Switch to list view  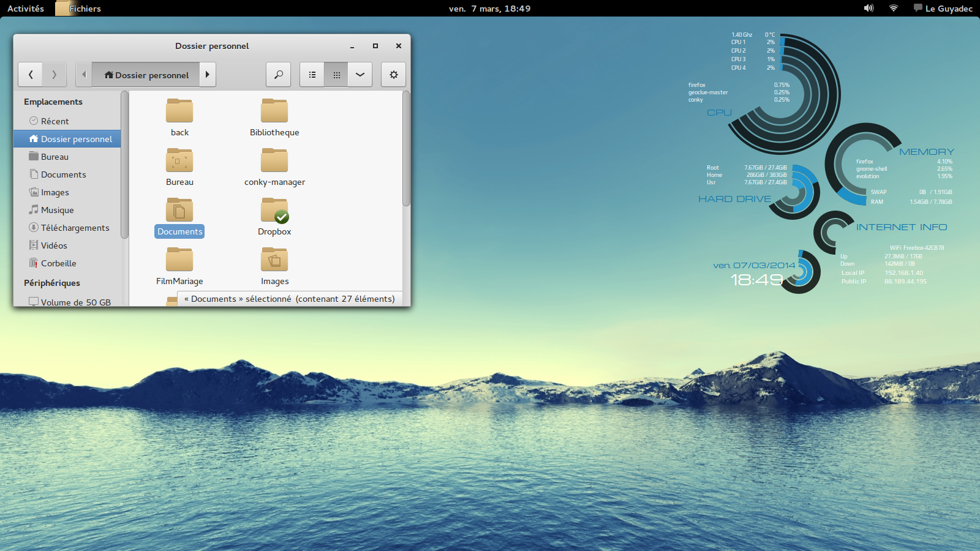[x=312, y=75]
